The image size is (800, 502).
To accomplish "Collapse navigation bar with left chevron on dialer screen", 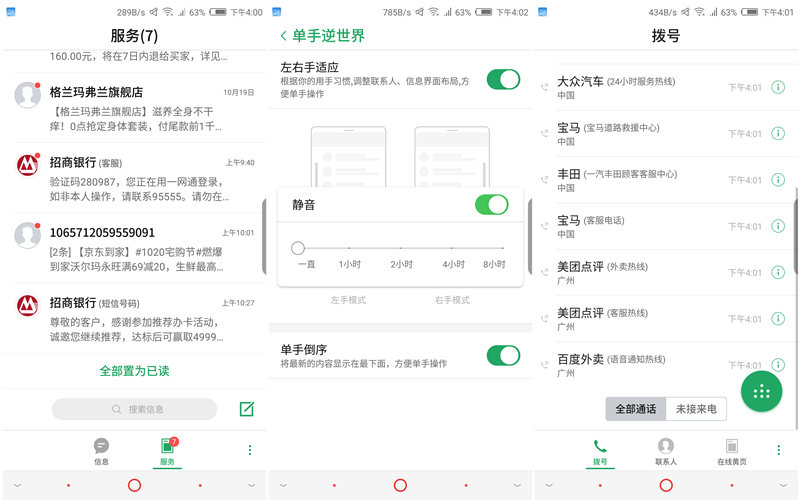I will coord(549,485).
